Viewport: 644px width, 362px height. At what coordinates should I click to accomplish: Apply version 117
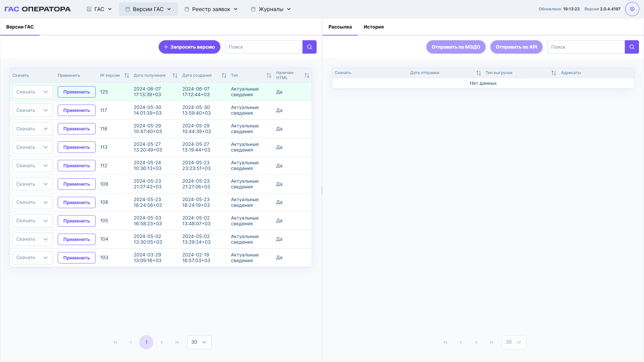click(x=76, y=110)
